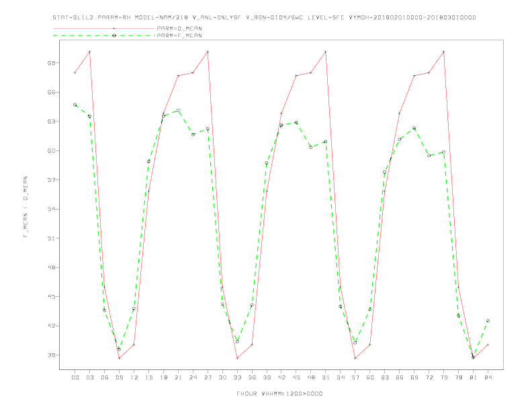Click the red O_MEAN plus marker at hour 00
This screenshot has width=532, height=411.
point(75,73)
